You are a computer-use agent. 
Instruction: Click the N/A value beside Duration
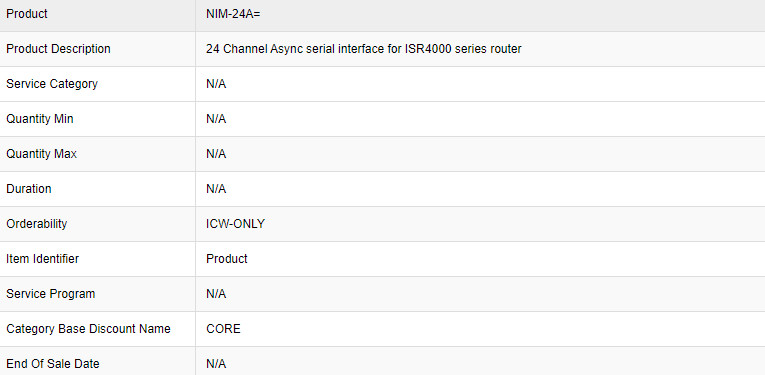[216, 189]
